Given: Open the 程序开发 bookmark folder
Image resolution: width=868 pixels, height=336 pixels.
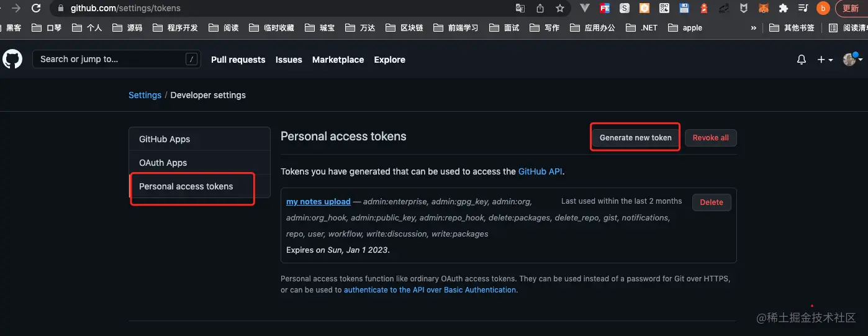Looking at the screenshot, I should 175,28.
